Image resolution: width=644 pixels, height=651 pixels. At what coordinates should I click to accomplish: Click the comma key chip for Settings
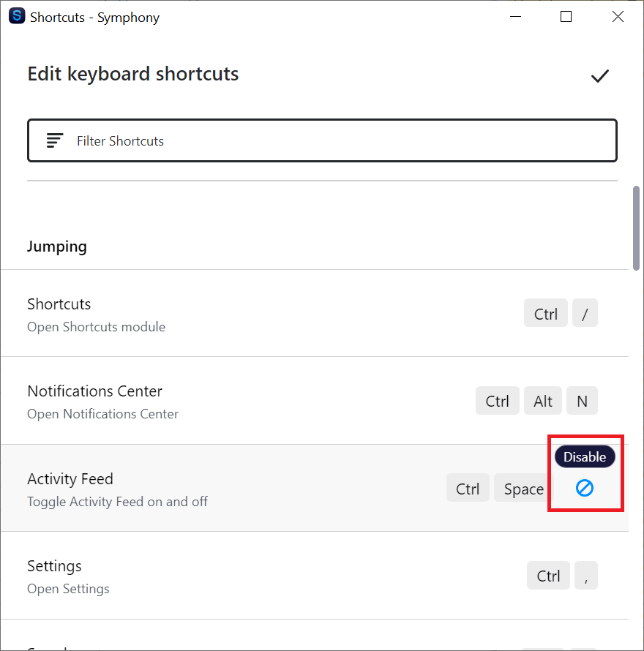[x=585, y=576]
